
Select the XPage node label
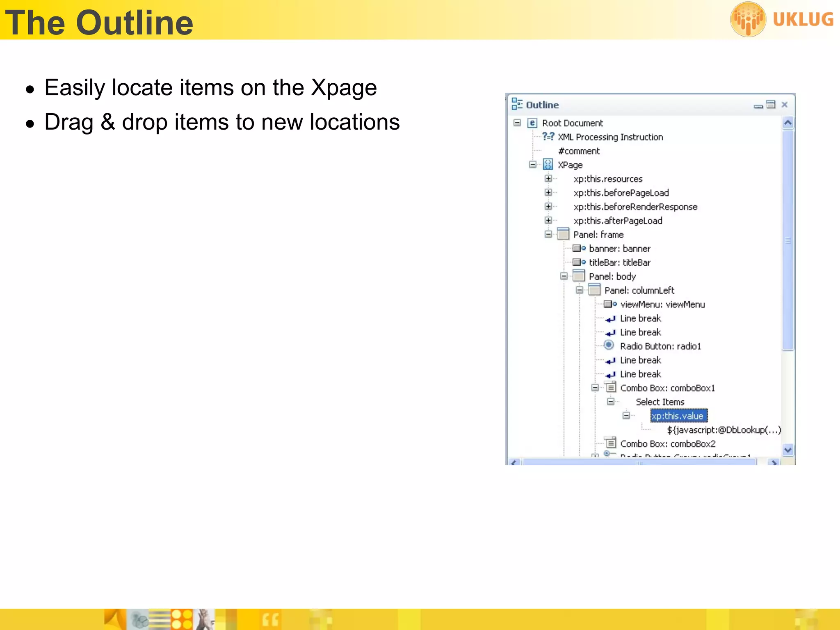point(570,165)
